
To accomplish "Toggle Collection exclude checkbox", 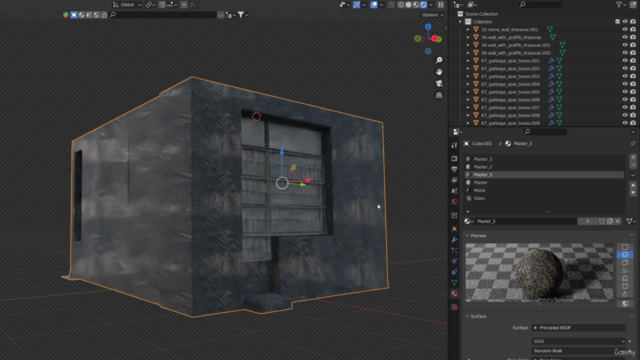I will click(617, 22).
